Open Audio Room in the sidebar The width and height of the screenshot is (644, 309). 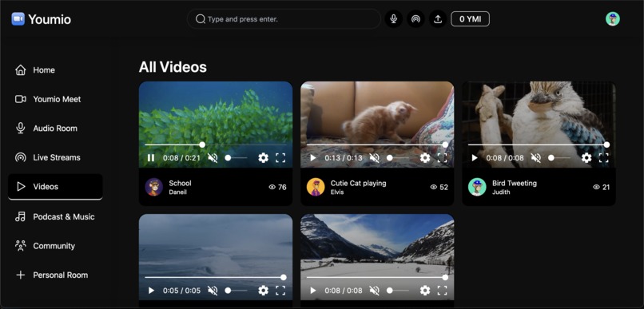pyautogui.click(x=55, y=129)
